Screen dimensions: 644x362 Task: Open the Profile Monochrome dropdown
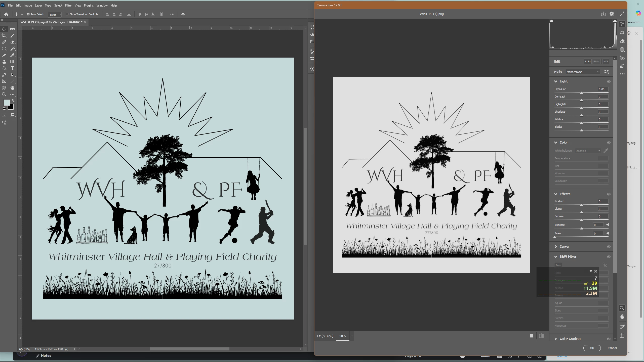tap(583, 72)
